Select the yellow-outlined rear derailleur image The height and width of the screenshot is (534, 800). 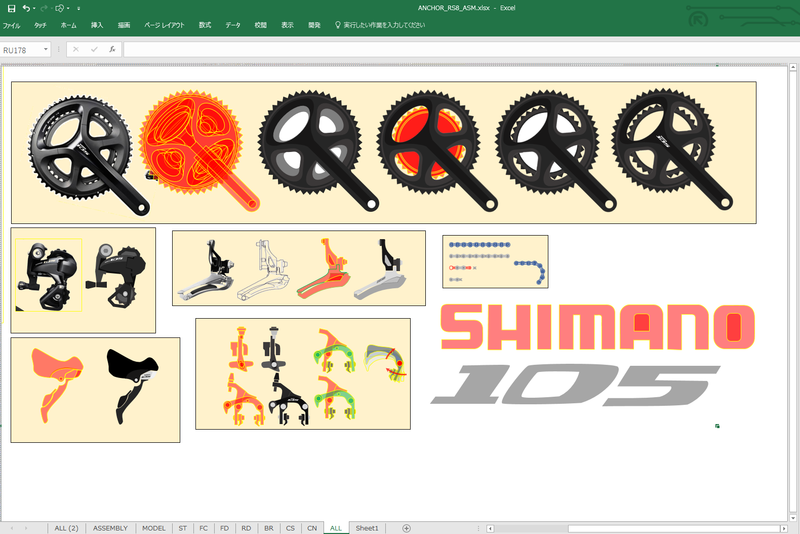[48, 275]
